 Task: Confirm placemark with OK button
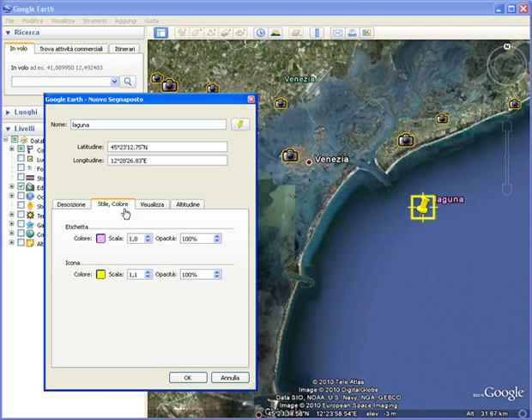pos(188,378)
